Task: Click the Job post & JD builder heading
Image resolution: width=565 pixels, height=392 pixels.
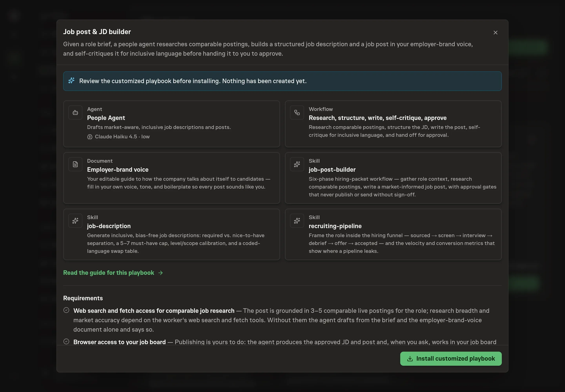Action: tap(97, 32)
